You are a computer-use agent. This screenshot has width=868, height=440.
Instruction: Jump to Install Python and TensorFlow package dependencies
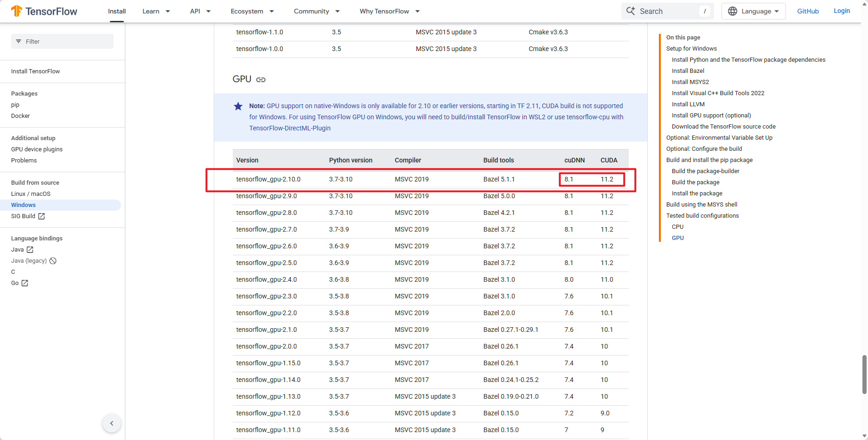[x=748, y=60]
